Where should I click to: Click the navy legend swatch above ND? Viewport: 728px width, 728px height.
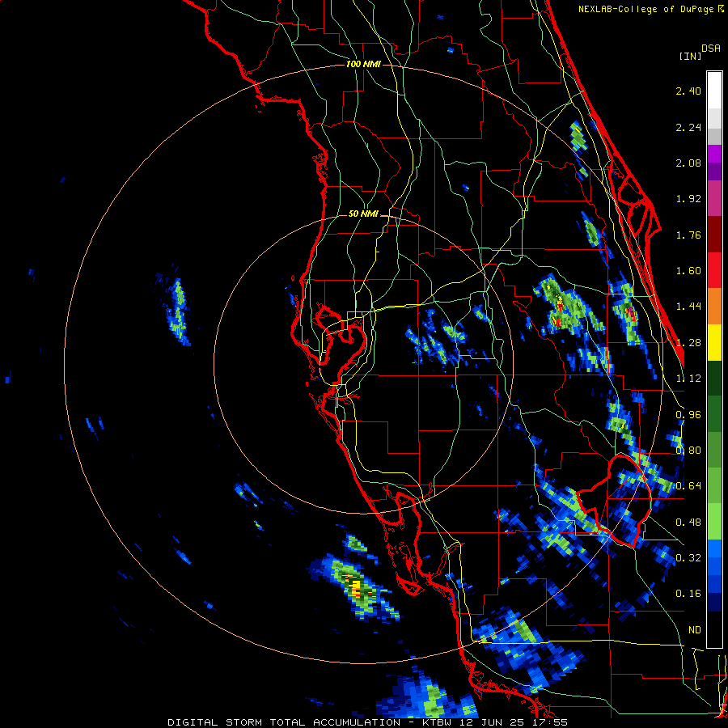point(714,603)
